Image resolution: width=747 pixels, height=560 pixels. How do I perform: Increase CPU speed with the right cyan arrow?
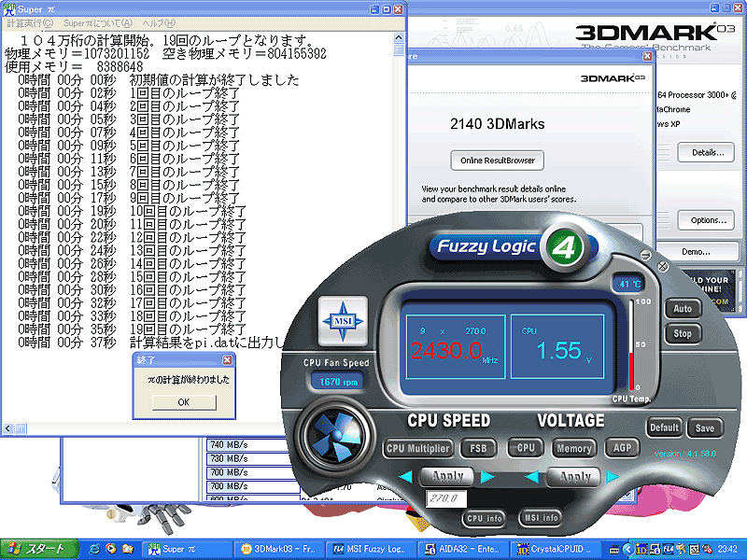(x=487, y=477)
